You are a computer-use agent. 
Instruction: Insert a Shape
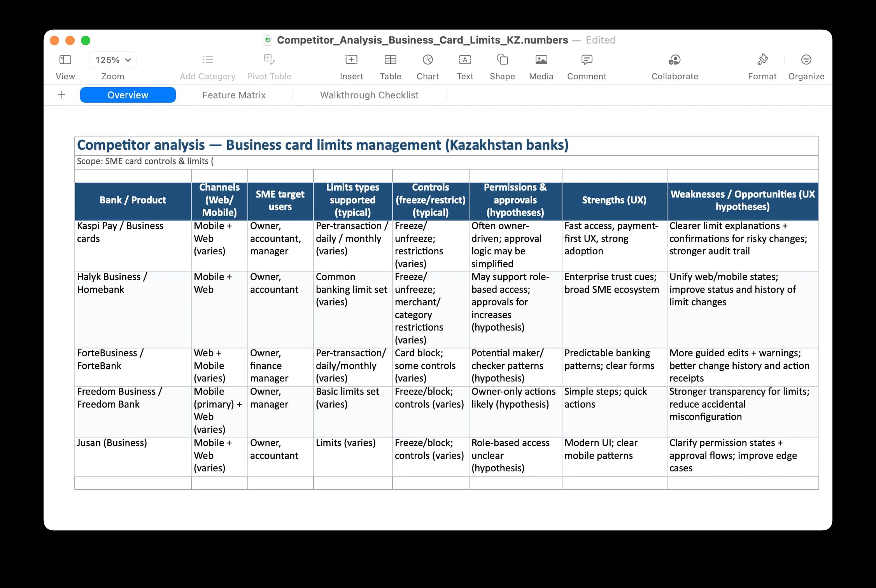(x=502, y=66)
